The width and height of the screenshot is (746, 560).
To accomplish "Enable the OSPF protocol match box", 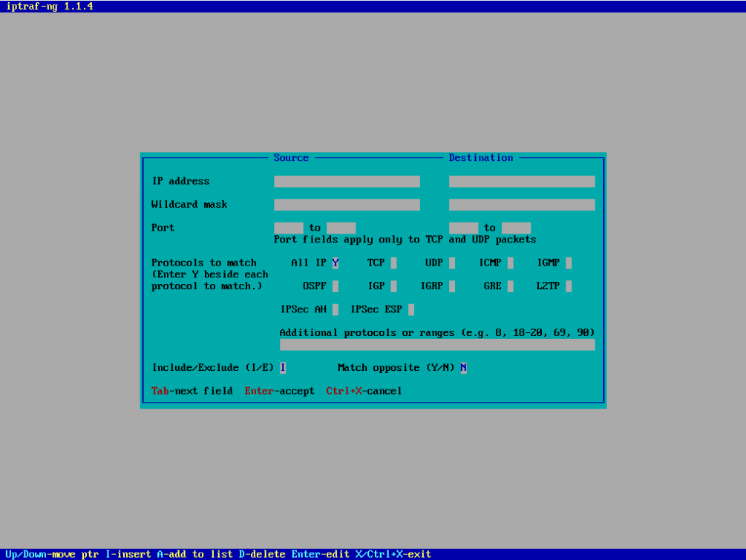I will 336,286.
